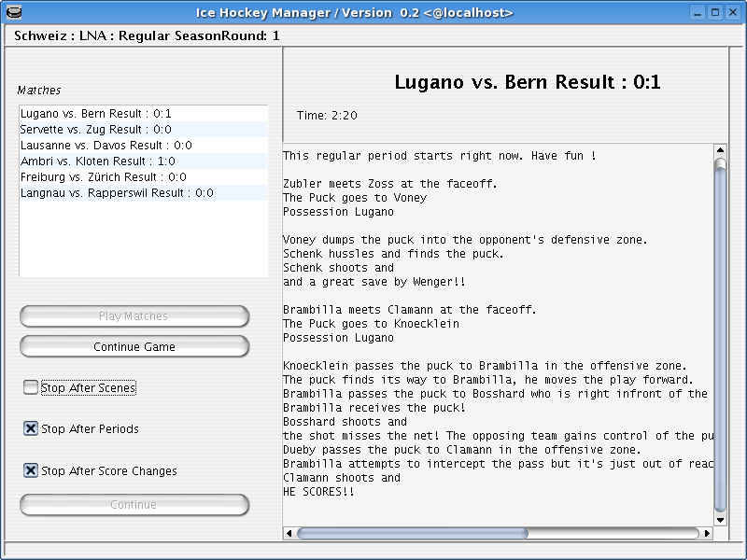
Task: Pick the Langnau vs. Rapperswil match
Action: [117, 193]
